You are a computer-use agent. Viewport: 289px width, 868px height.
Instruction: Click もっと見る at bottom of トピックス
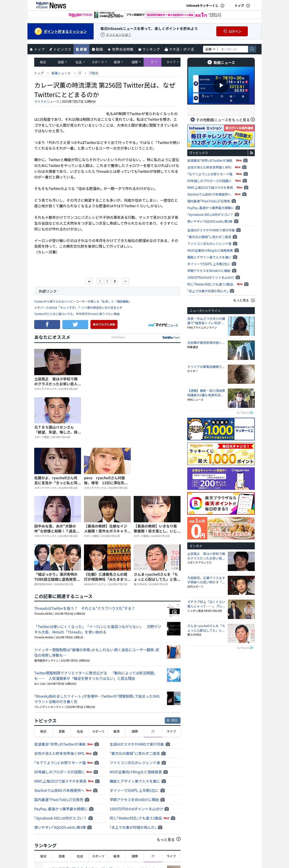[x=168, y=839]
